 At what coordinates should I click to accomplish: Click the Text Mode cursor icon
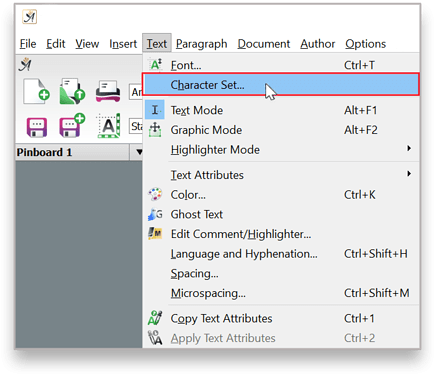pos(155,110)
